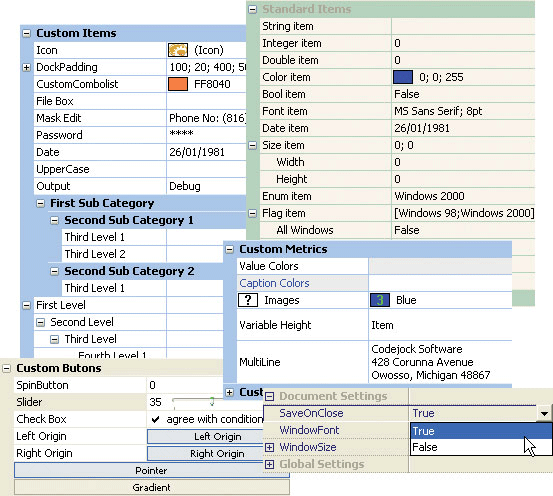Collapse the Third Level tree node
553x496 pixels.
[54, 339]
